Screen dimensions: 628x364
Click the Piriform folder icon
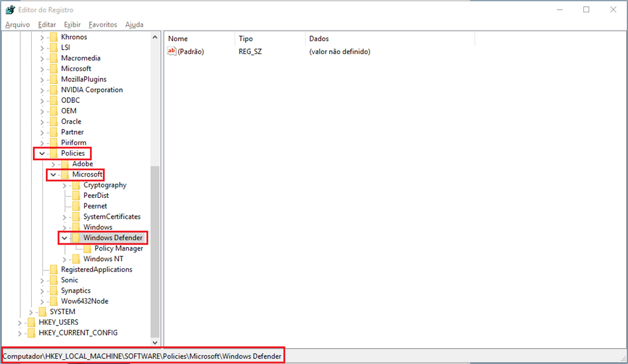54,143
